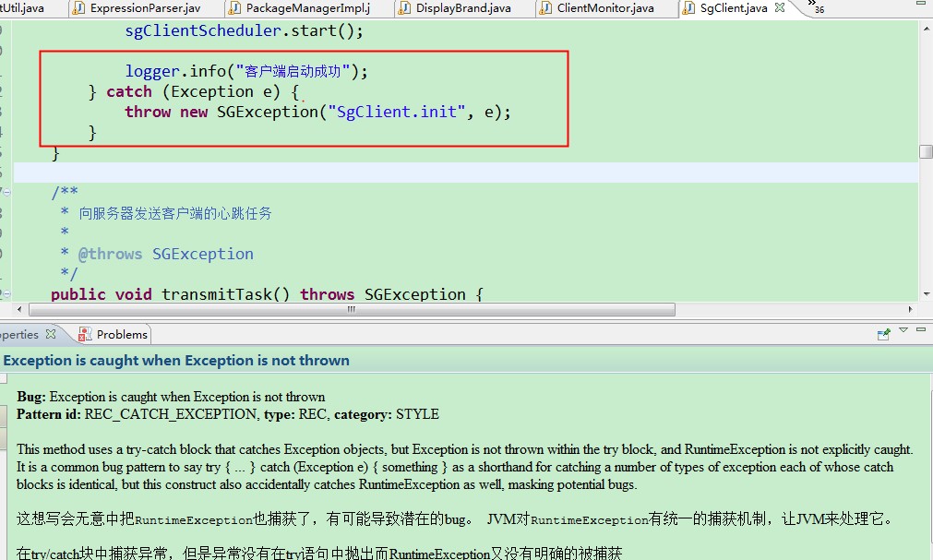
Task: Click the sgClientScheduler.start() code line
Action: pos(244,30)
